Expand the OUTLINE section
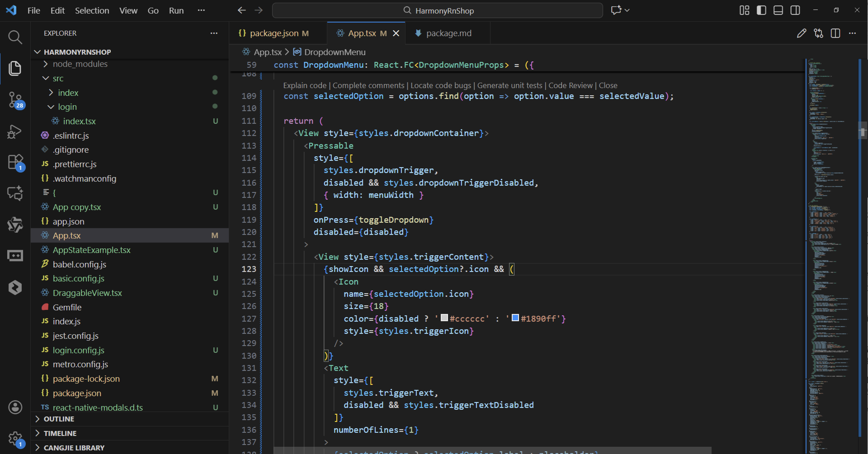The height and width of the screenshot is (454, 868). tap(59, 419)
